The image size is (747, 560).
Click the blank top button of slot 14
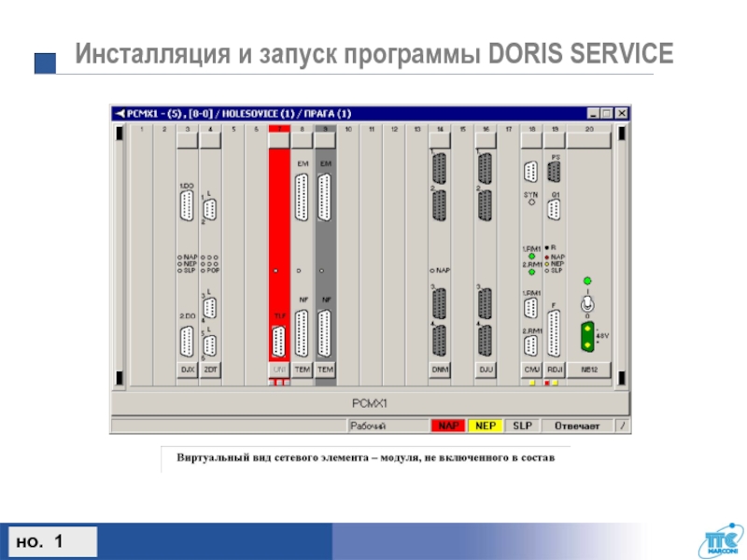click(x=440, y=141)
